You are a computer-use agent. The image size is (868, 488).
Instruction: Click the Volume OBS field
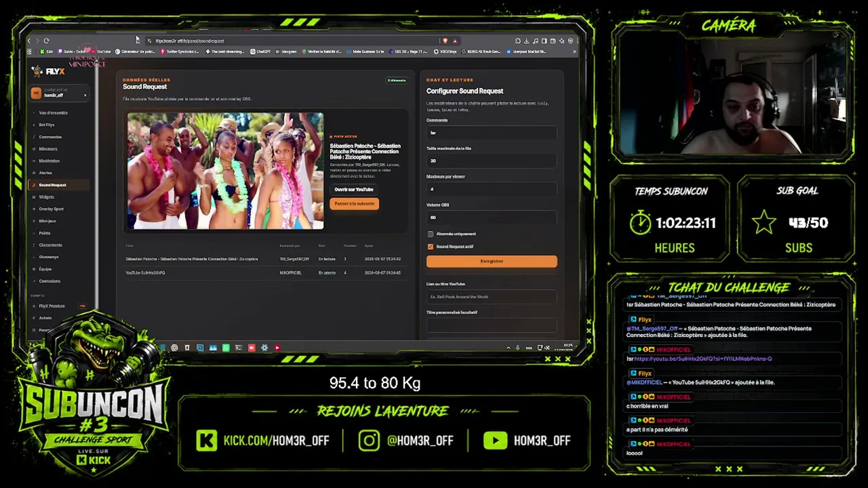(492, 218)
